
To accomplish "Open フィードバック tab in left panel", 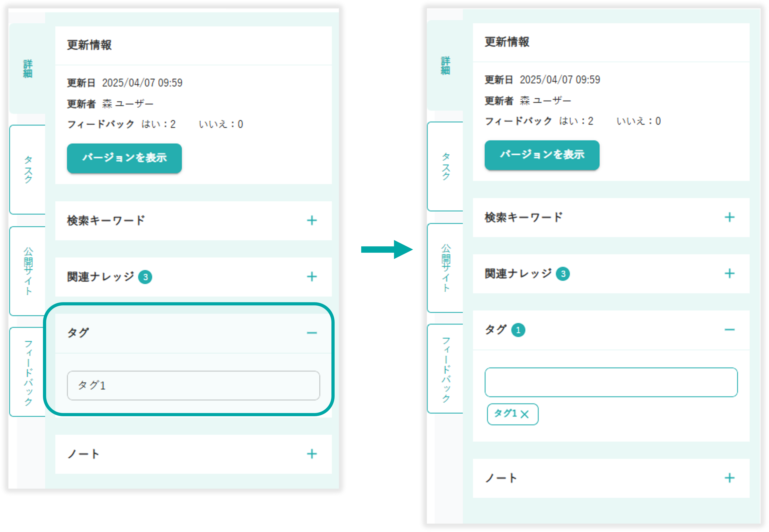I will (x=28, y=372).
